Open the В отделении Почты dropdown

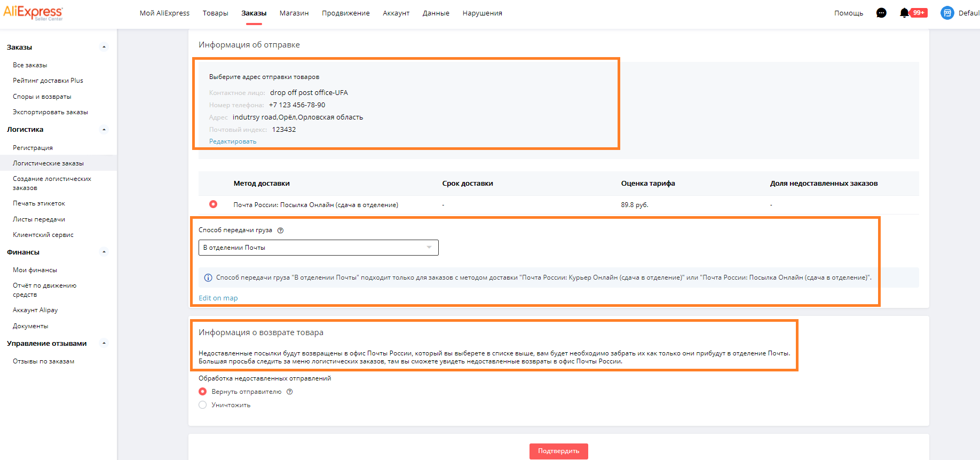[319, 248]
